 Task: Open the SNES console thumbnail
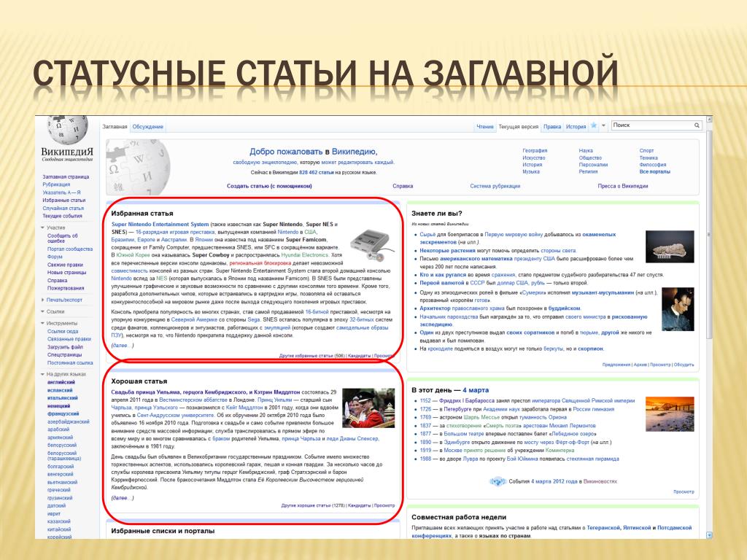click(373, 246)
